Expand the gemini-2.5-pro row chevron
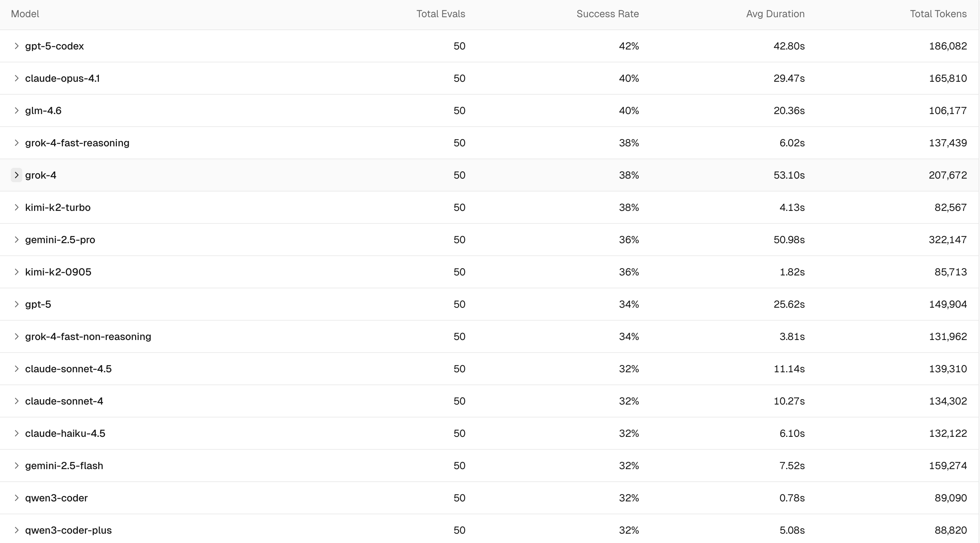 pyautogui.click(x=16, y=240)
